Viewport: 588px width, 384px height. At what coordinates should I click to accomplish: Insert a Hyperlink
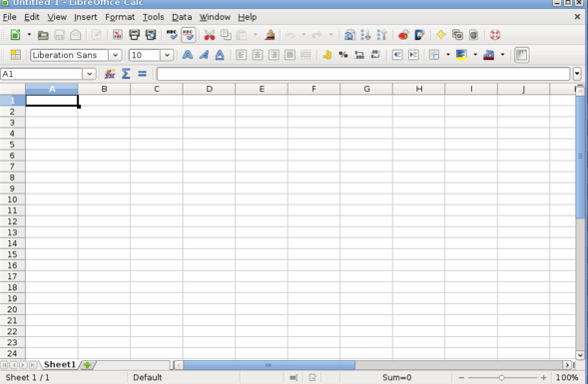tap(349, 35)
